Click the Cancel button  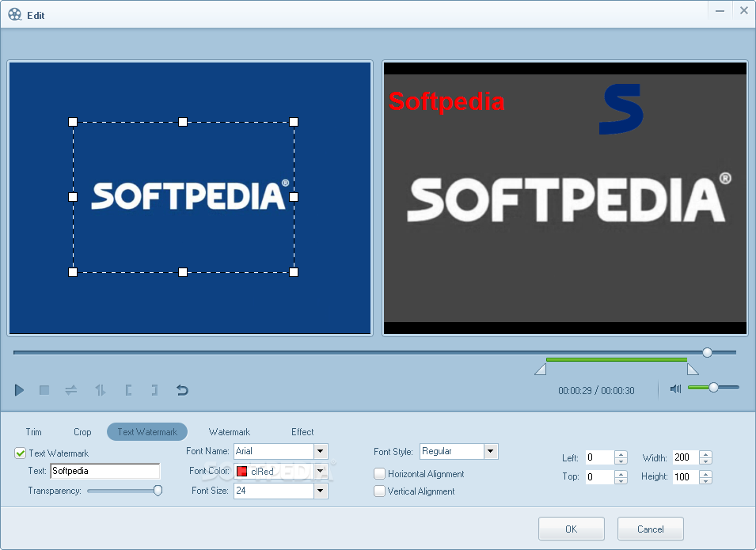(651, 529)
